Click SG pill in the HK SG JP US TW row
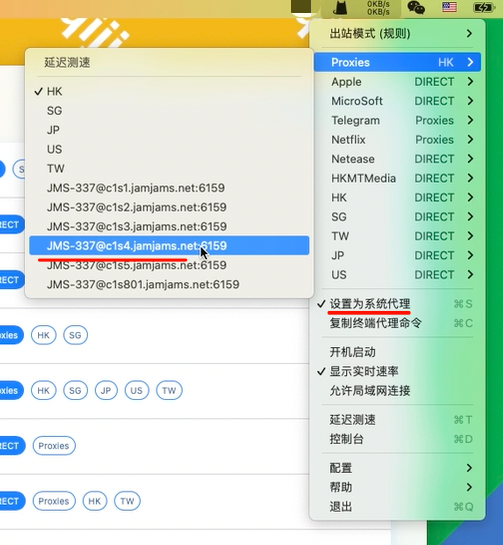Image resolution: width=503 pixels, height=545 pixels. click(x=75, y=390)
